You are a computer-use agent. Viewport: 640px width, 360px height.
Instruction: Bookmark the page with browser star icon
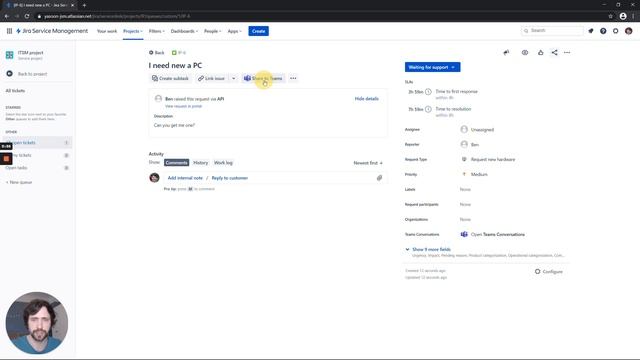coord(611,16)
